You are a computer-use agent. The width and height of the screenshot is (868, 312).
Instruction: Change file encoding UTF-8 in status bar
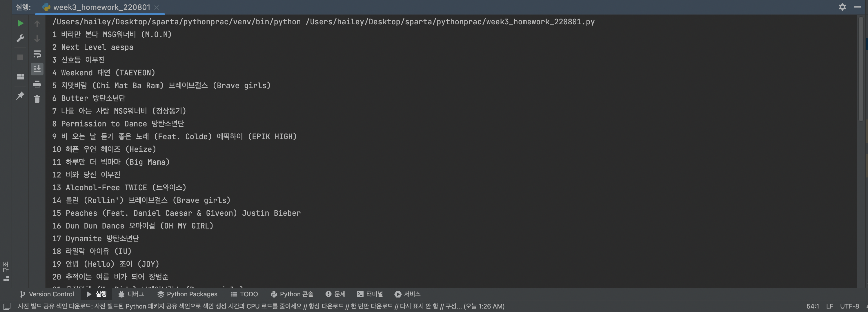(x=849, y=306)
